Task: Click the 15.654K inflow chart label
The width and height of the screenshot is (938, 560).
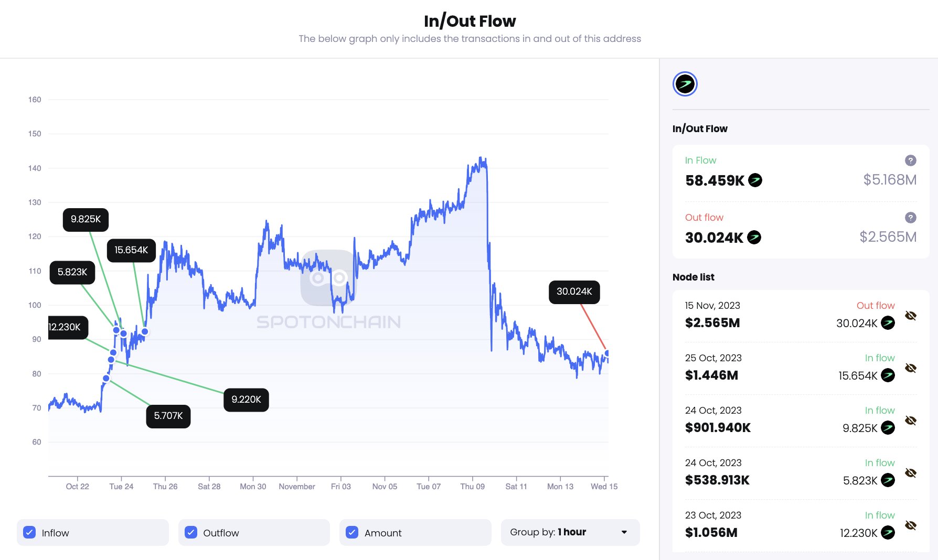Action: [131, 250]
